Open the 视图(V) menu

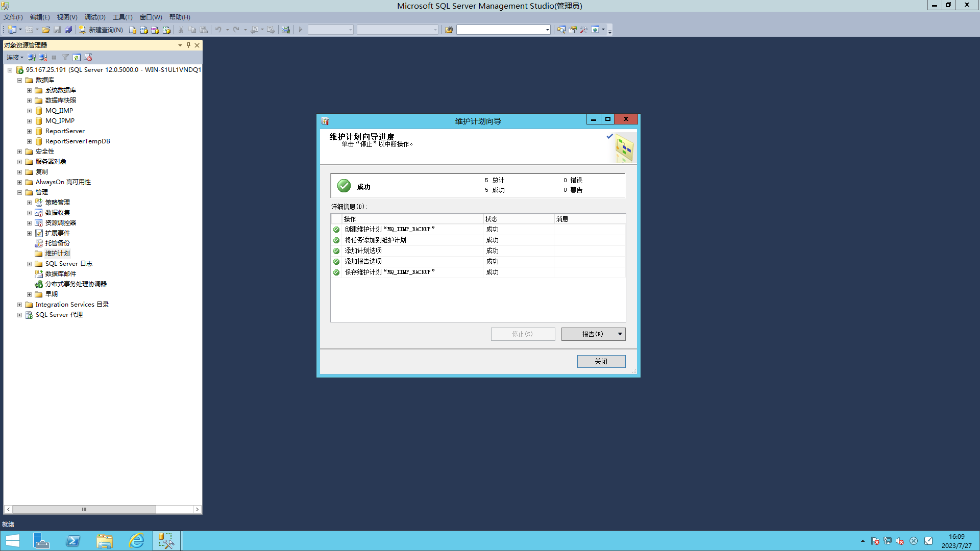(x=67, y=17)
